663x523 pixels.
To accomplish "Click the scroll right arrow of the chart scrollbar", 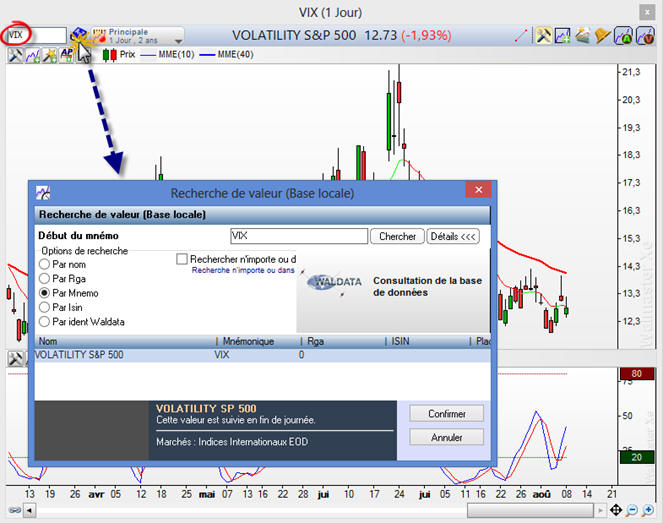I will (x=600, y=510).
